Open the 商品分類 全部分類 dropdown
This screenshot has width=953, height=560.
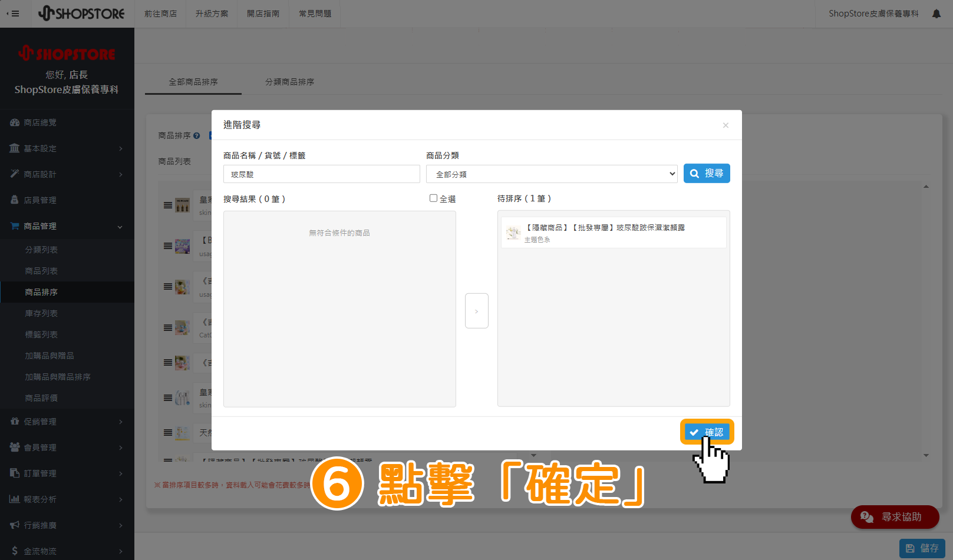pyautogui.click(x=552, y=174)
